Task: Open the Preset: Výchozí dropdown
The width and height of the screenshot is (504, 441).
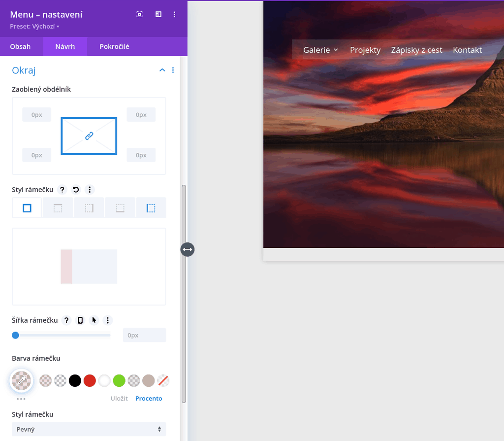Action: [35, 27]
